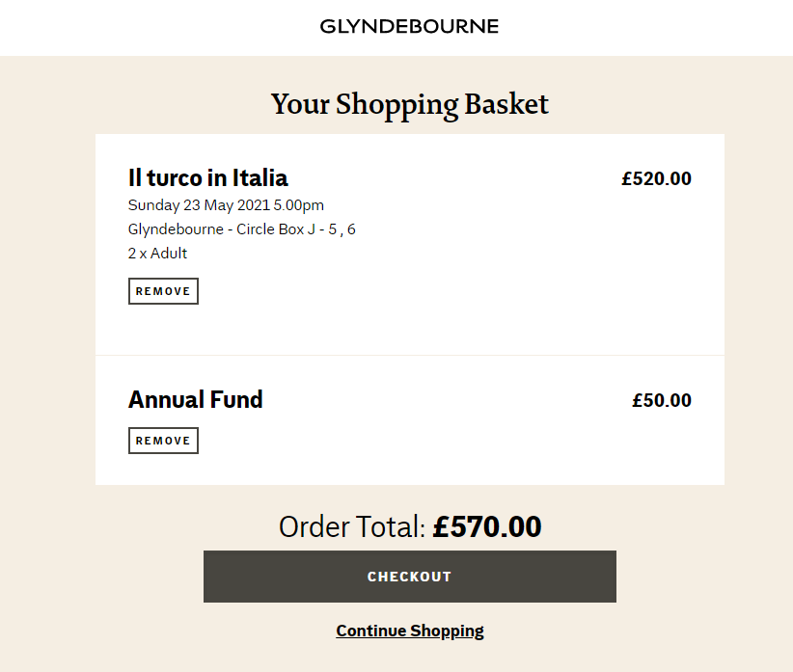This screenshot has width=793, height=672.
Task: Click the seat numbers 5 , 6
Action: [x=342, y=229]
